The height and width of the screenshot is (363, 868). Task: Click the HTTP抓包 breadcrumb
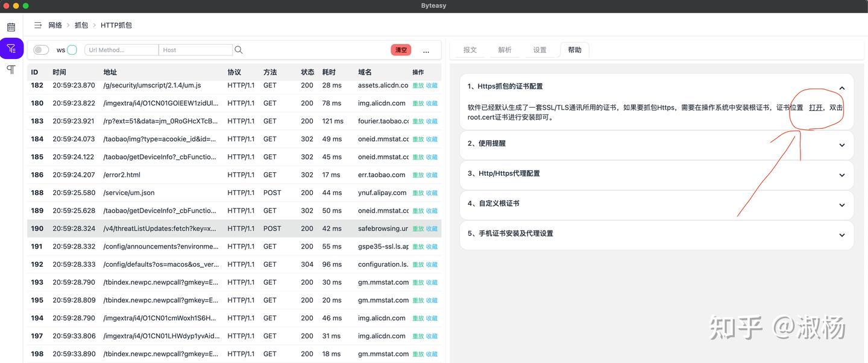click(x=116, y=25)
